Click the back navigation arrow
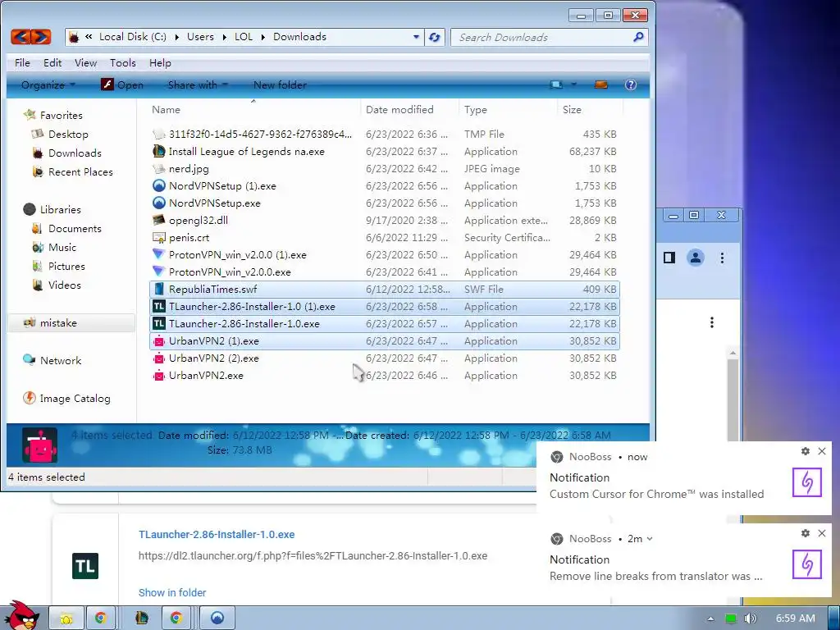Screen dimensions: 840x630 point(21,36)
